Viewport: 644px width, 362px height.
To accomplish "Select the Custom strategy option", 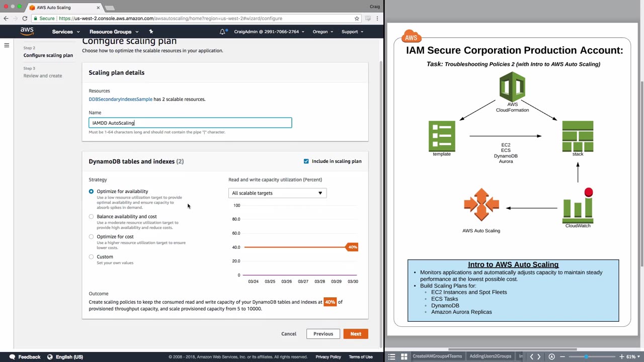I will [x=91, y=257].
